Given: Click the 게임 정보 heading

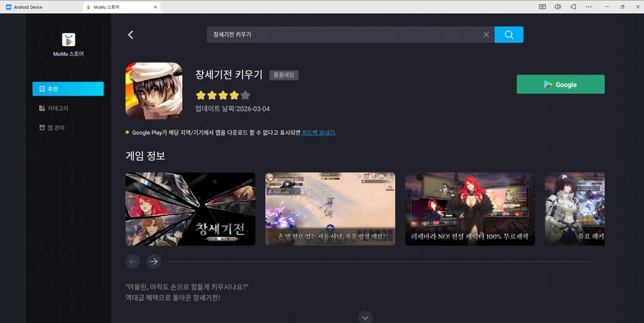Looking at the screenshot, I should tap(145, 156).
